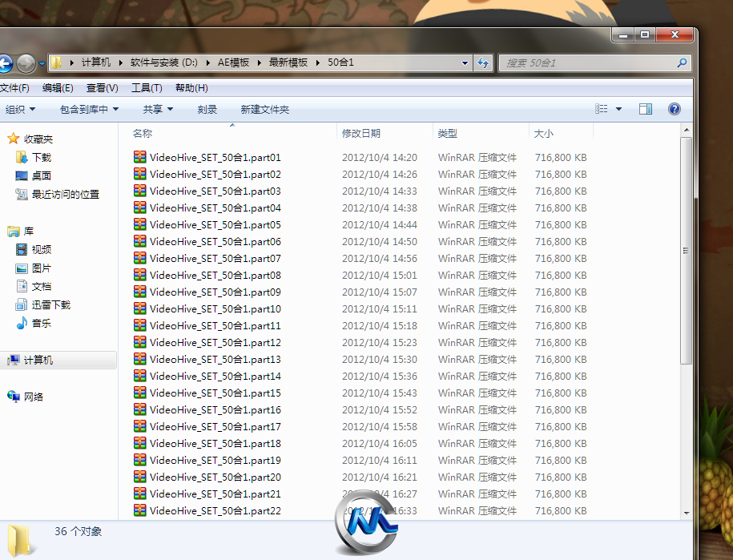Click the change view icon
The height and width of the screenshot is (560, 733).
click(x=601, y=109)
